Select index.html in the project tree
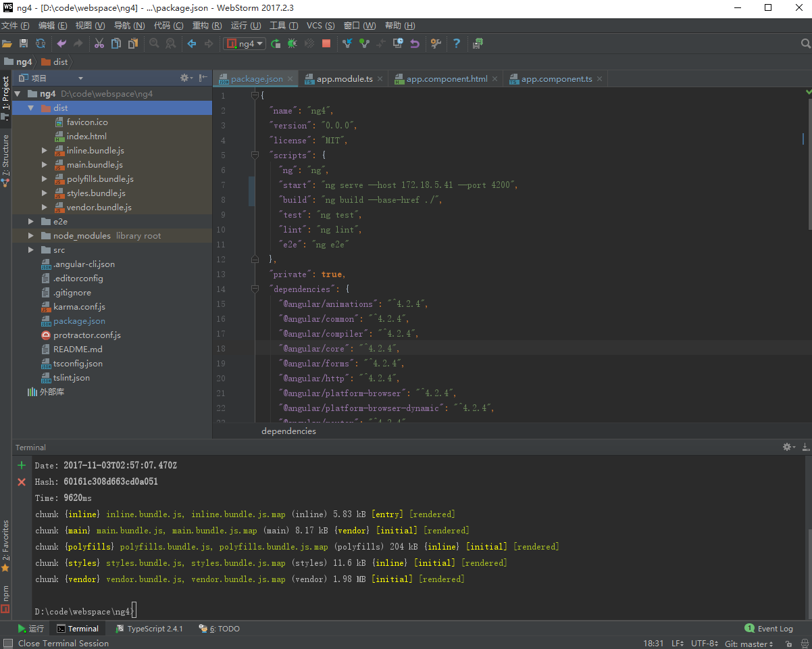 (x=86, y=137)
